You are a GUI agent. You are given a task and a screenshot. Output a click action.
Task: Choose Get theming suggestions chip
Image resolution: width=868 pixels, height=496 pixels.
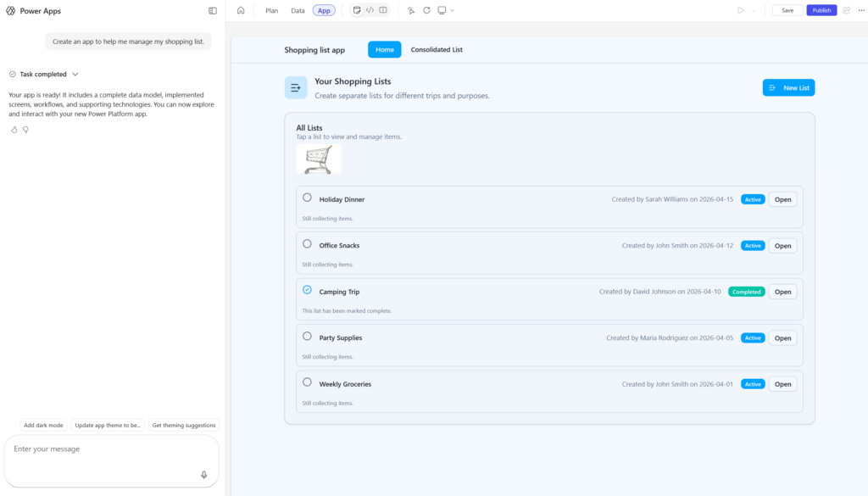(184, 425)
